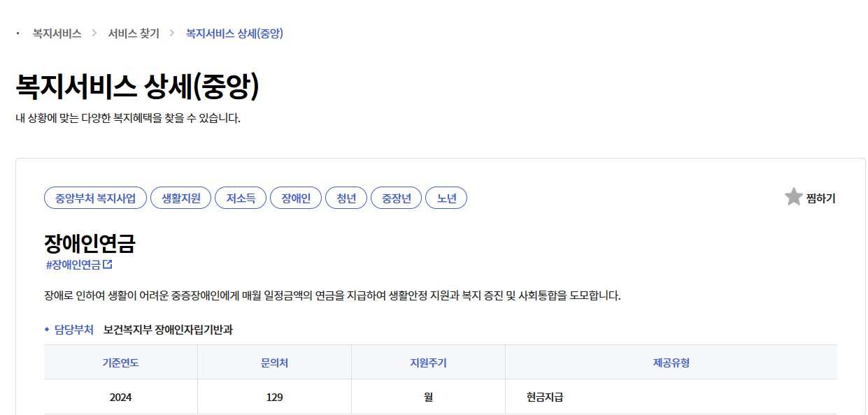Click 복지서비스 상세(중앙) breadcrumb item
This screenshot has height=415, width=868.
pyautogui.click(x=234, y=33)
